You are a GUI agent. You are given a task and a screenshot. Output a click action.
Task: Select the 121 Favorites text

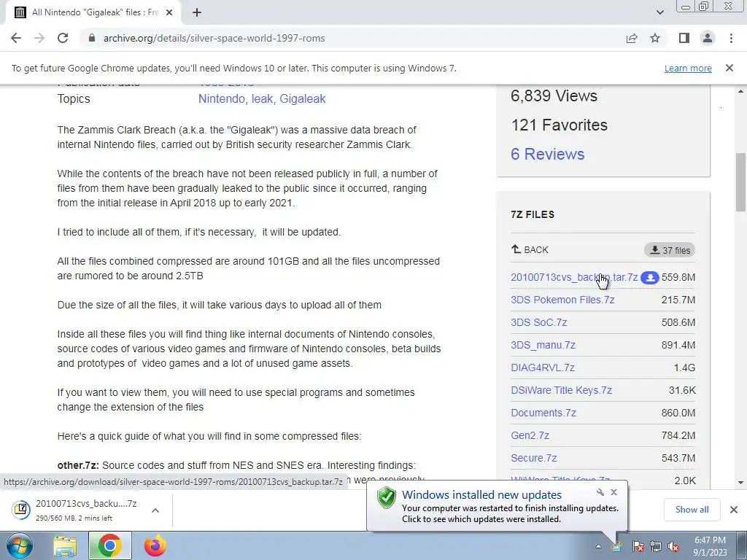560,125
